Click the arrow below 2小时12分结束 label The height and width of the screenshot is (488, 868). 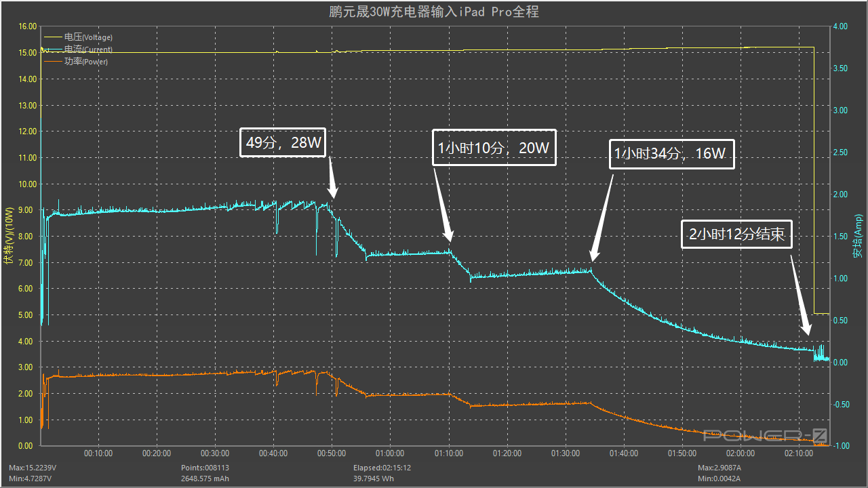click(800, 295)
